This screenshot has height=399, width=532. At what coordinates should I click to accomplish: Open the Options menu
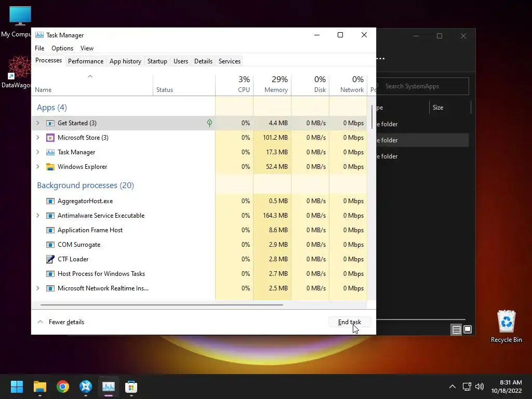point(62,48)
